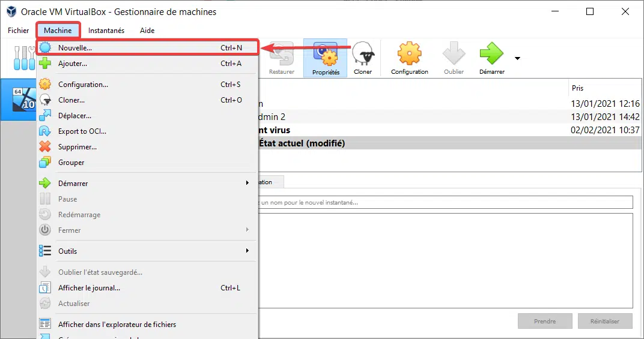Choose Export to OCI... entry
The width and height of the screenshot is (644, 339).
pos(147,131)
